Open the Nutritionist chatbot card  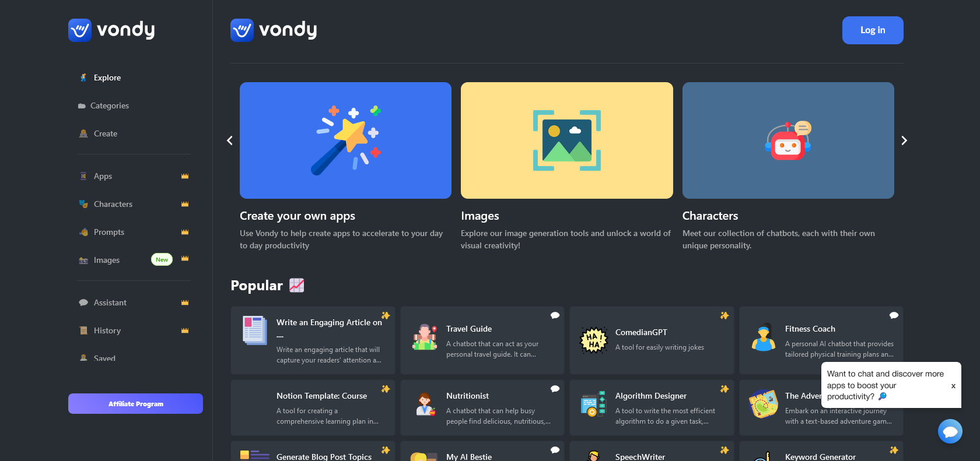point(482,407)
